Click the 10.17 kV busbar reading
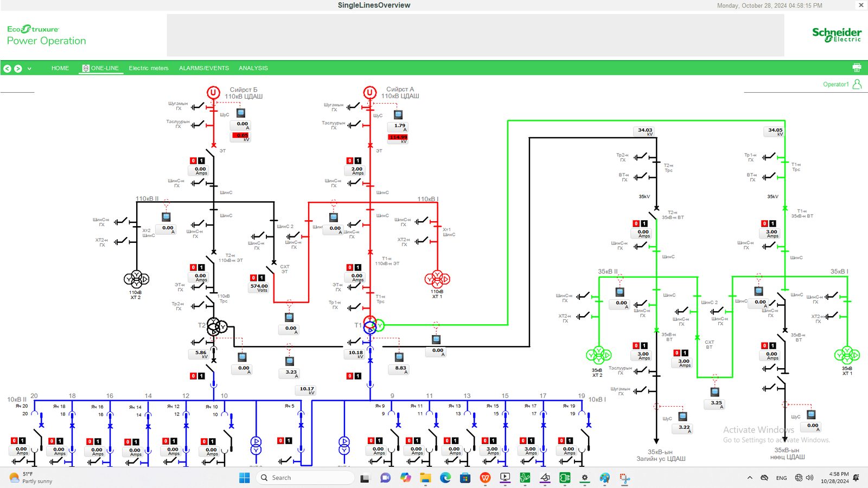 coord(307,390)
